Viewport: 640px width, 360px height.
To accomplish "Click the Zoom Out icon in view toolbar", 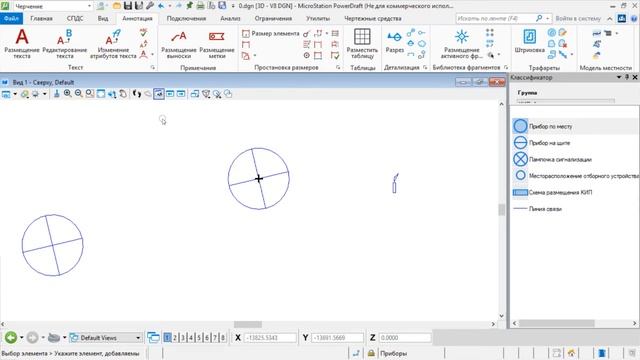I will coord(78,94).
